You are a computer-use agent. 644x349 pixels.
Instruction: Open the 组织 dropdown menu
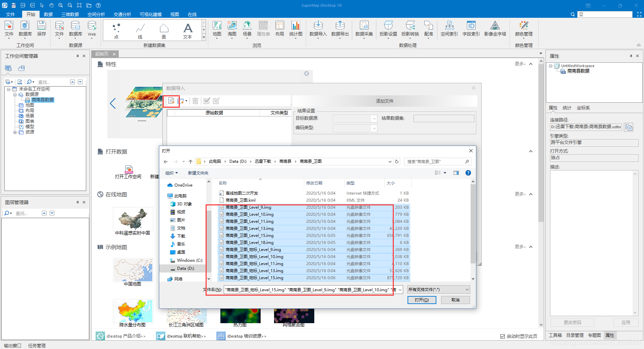(x=171, y=173)
